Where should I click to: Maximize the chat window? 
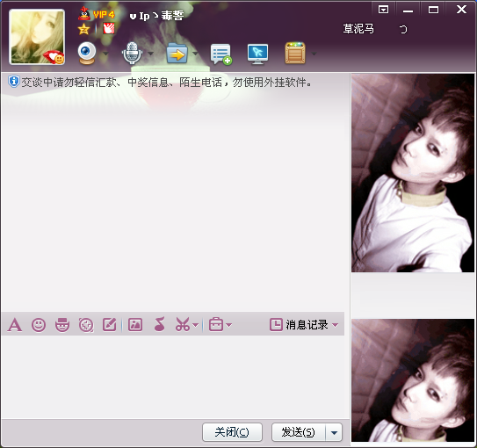click(x=433, y=10)
